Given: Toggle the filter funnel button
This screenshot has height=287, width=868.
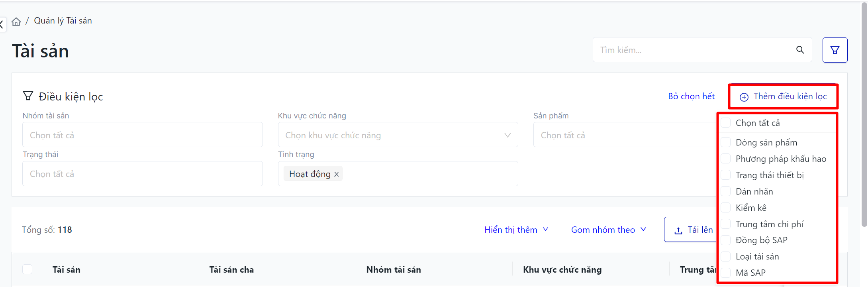Looking at the screenshot, I should tap(835, 50).
